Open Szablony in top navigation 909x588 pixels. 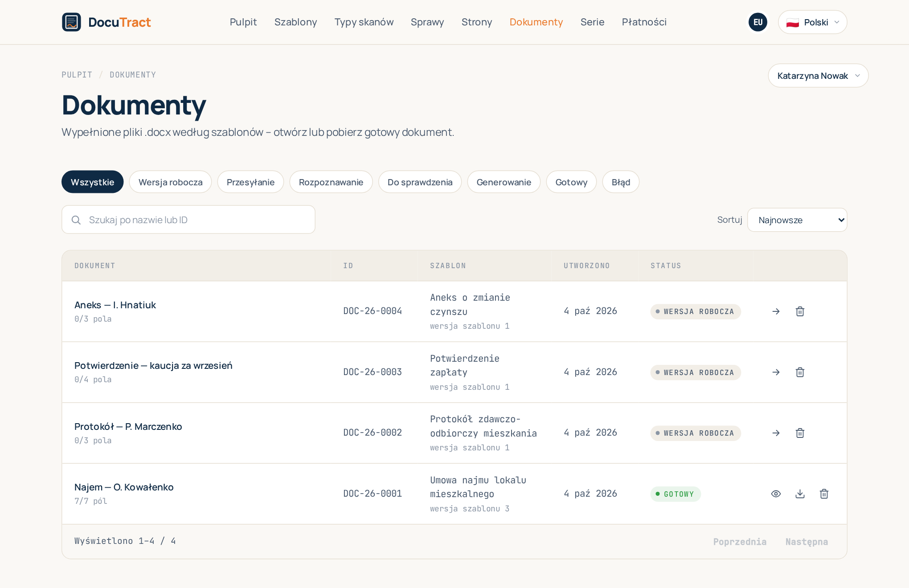(295, 22)
